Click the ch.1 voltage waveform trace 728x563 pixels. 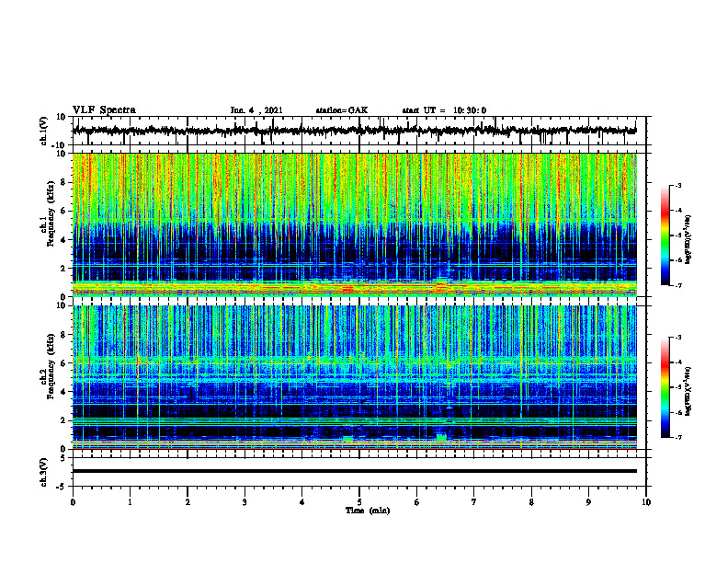[355, 131]
